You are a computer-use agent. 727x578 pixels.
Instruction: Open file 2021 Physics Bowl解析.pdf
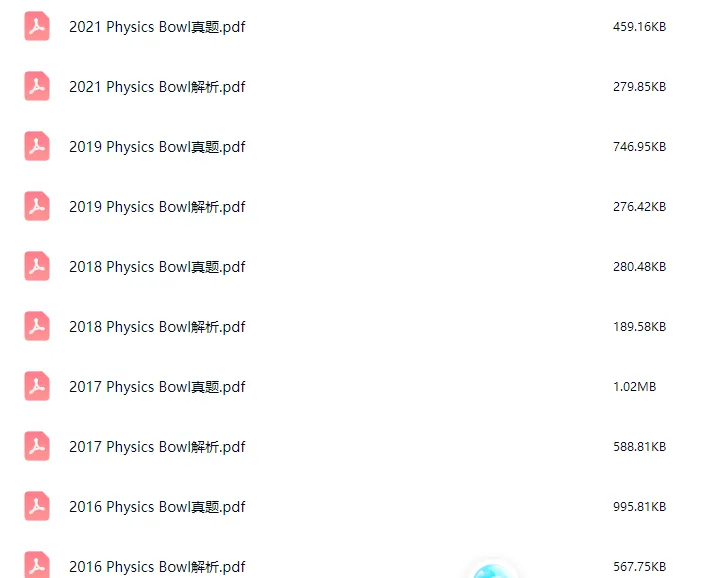point(157,87)
